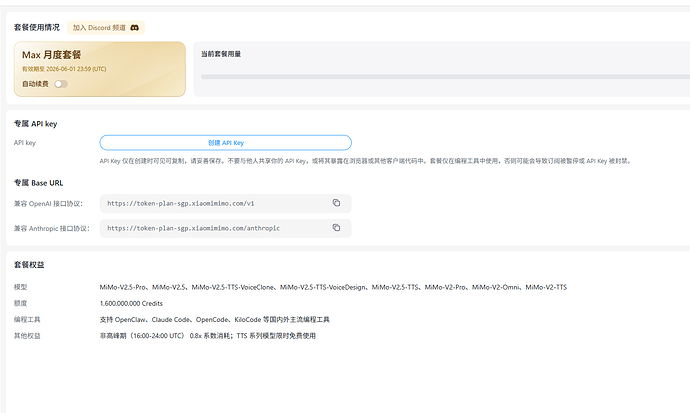
Task: Click the 非高峰期 (16:00-24:00 UTC) benefits text
Action: click(208, 336)
